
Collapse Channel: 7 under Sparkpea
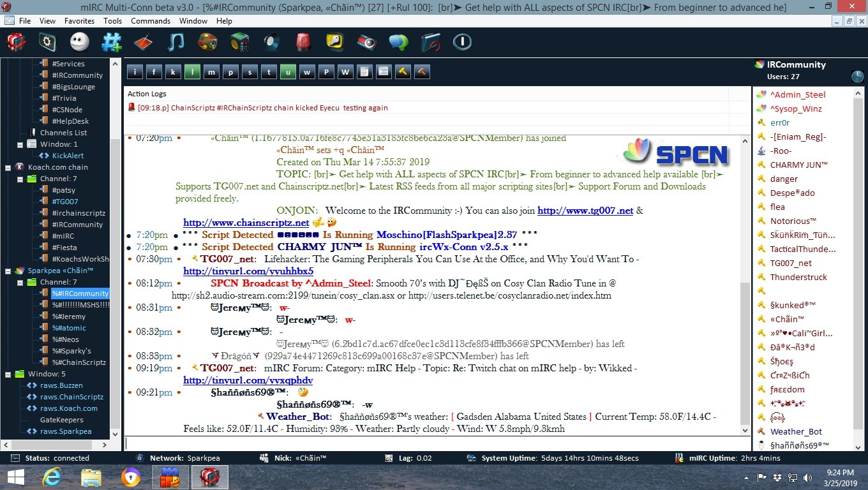[x=19, y=282]
